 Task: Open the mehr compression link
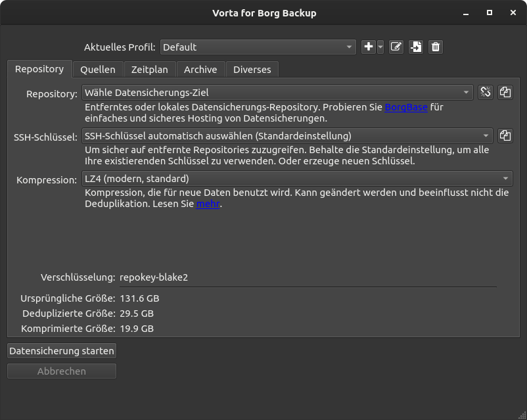pyautogui.click(x=208, y=204)
